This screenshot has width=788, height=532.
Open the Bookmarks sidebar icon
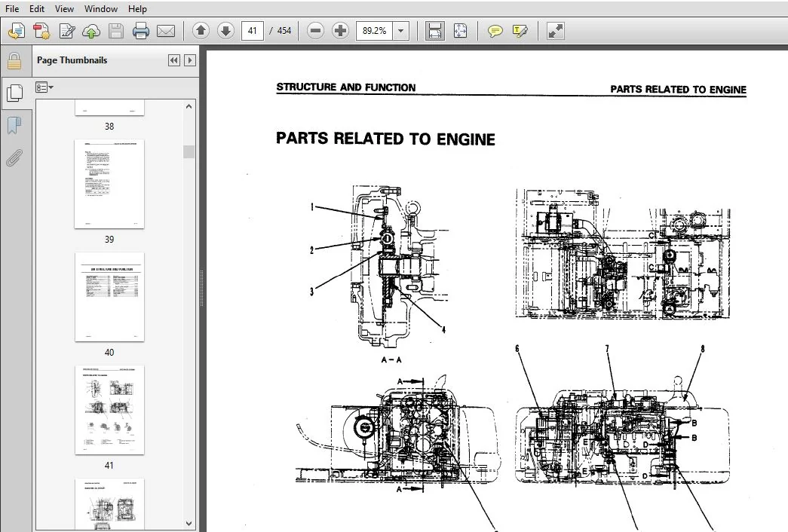[x=14, y=125]
